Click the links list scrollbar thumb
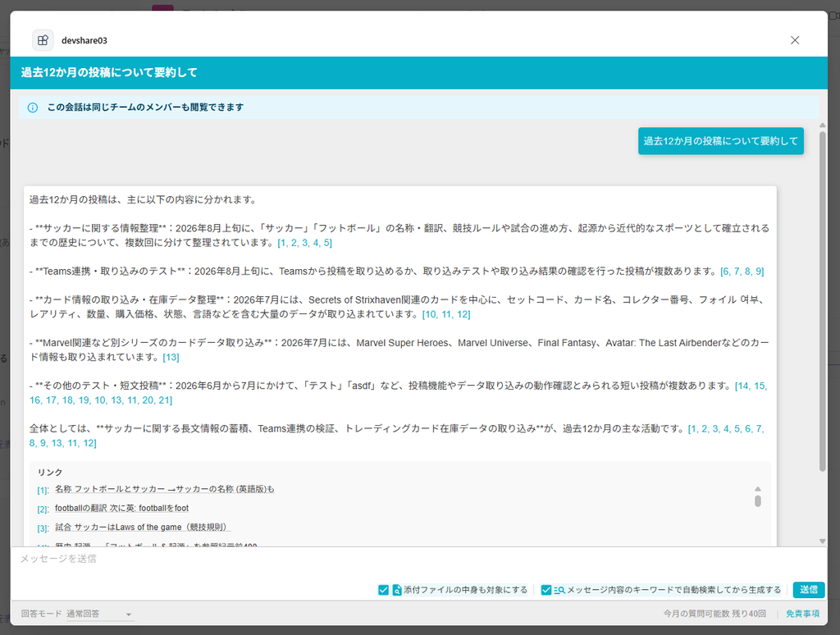Screen dimensions: 840x635 [x=757, y=501]
